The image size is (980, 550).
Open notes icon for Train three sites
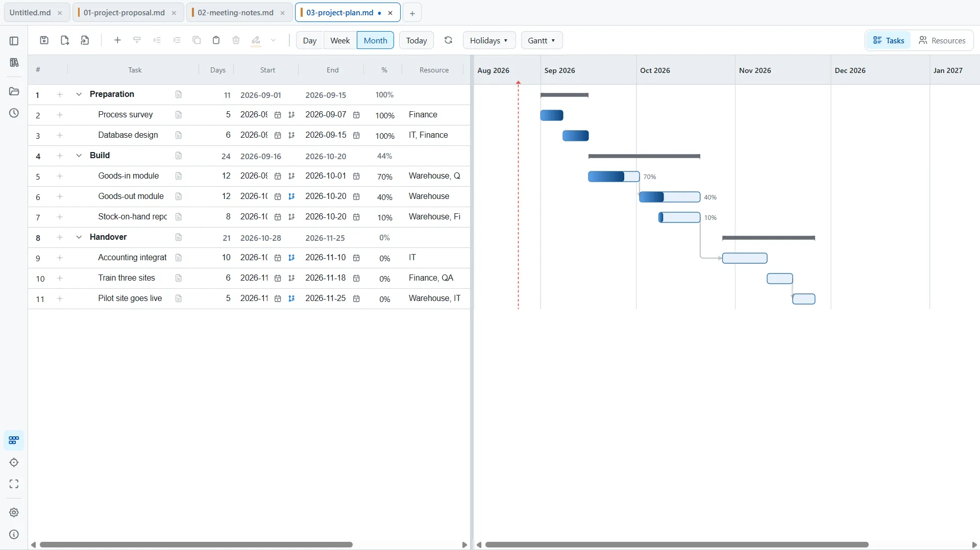178,278
